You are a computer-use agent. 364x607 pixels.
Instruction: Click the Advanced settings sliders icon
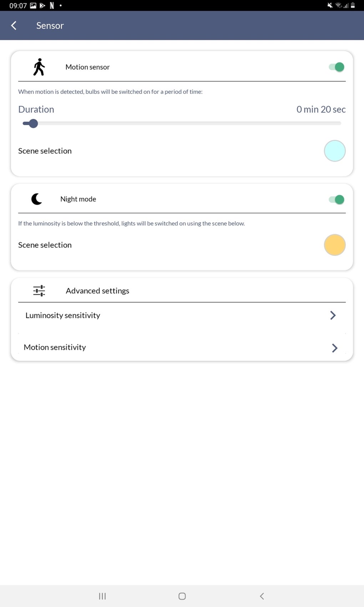click(39, 291)
